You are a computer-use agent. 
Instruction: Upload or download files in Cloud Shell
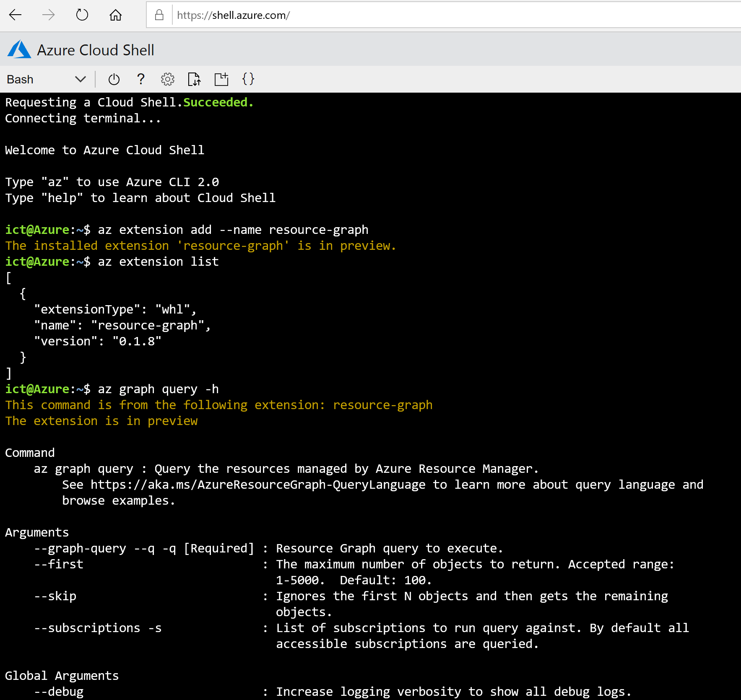point(195,79)
